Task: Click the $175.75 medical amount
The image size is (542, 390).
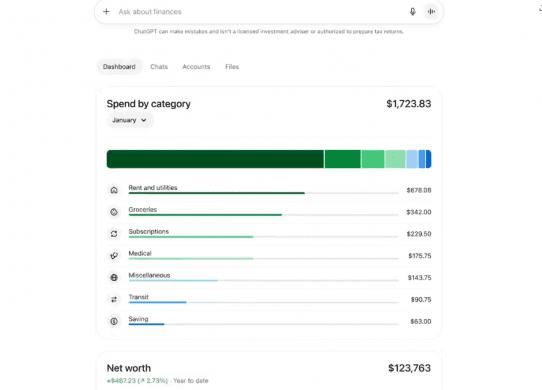Action: (x=420, y=256)
